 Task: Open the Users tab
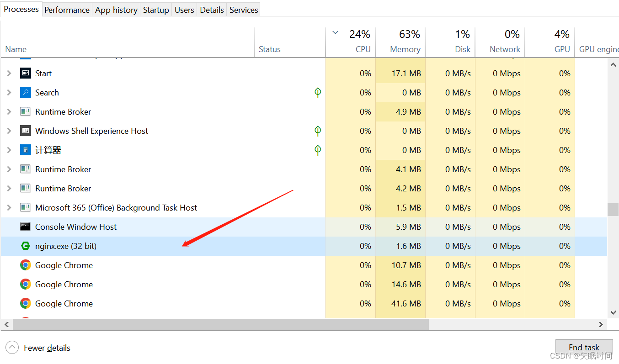pyautogui.click(x=184, y=10)
